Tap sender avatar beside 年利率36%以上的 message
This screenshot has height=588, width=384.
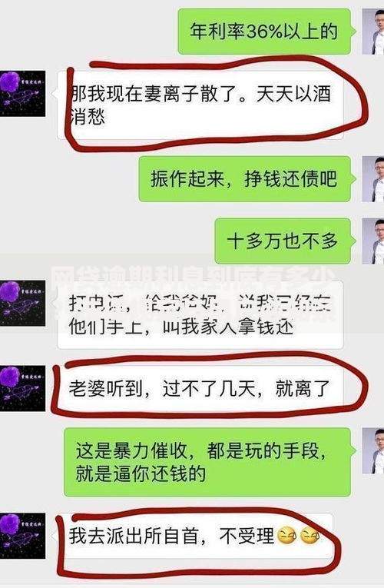tap(373, 32)
